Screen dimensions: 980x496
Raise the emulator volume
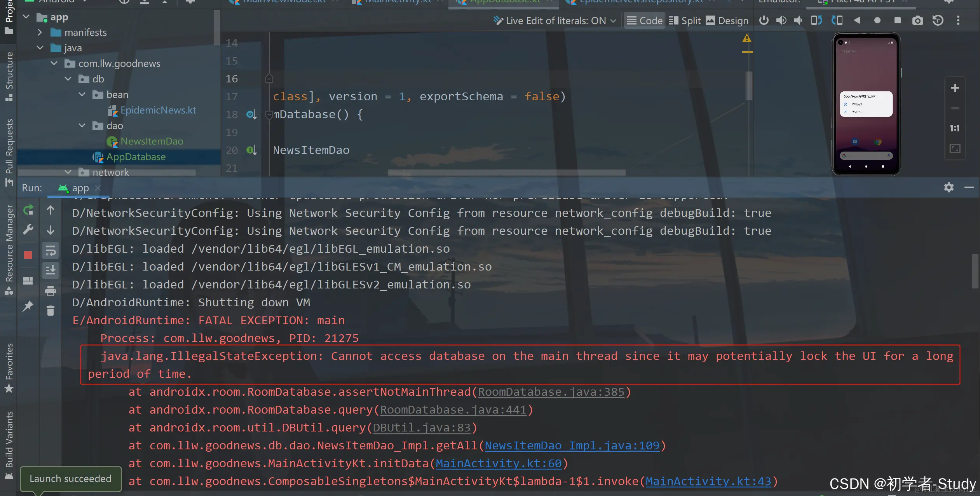[781, 21]
